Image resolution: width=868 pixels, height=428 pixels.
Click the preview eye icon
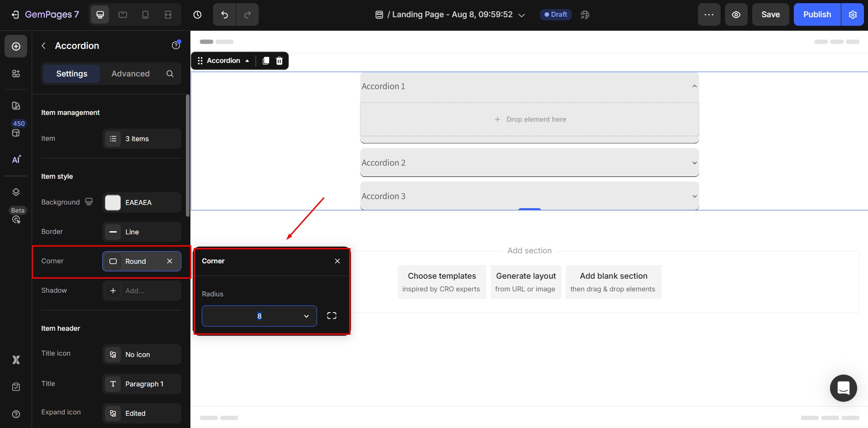click(736, 14)
